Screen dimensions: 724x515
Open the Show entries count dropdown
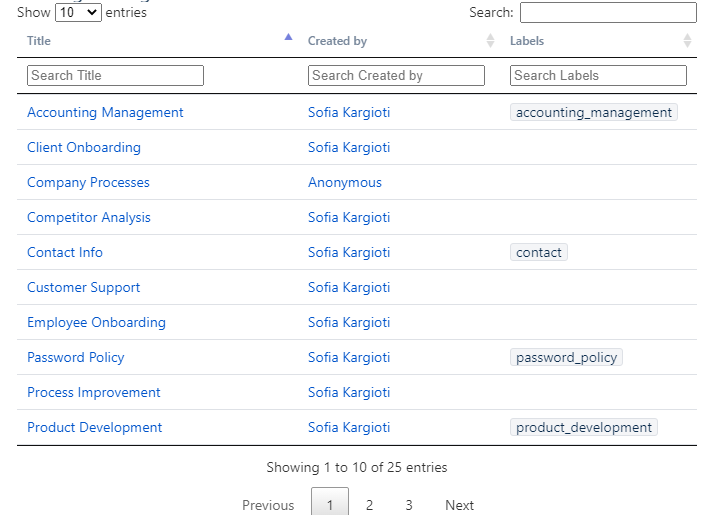coord(78,13)
